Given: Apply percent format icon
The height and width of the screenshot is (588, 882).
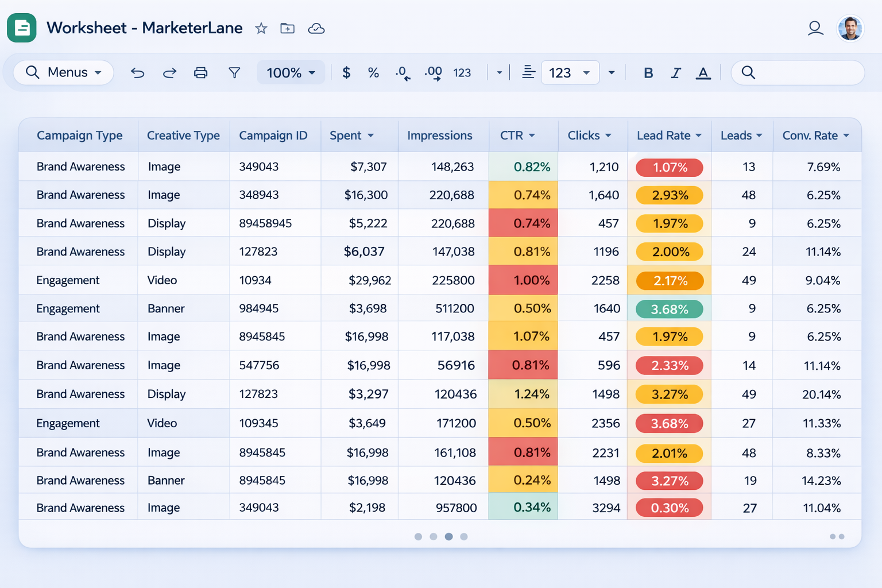Looking at the screenshot, I should point(373,72).
